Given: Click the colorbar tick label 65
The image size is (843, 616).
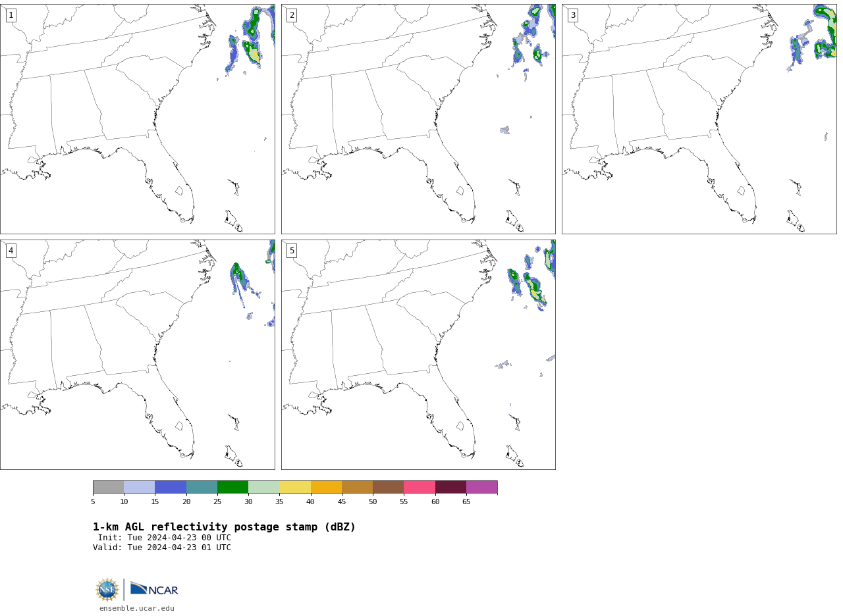Looking at the screenshot, I should (x=466, y=502).
